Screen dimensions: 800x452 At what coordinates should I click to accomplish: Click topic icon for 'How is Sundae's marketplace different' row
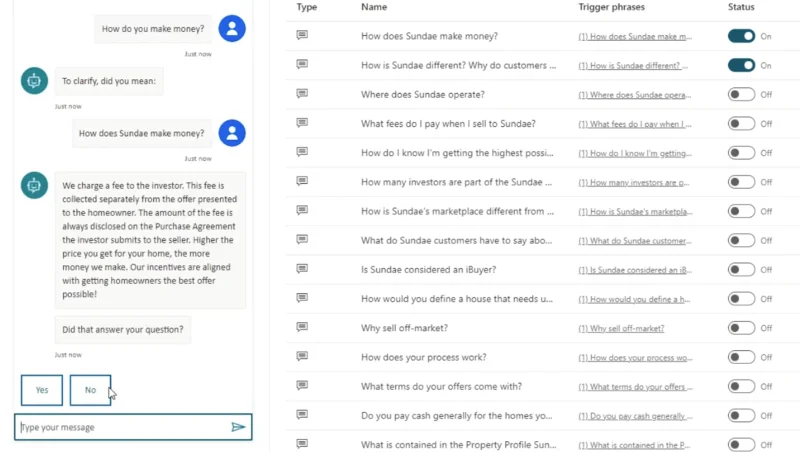coord(302,210)
